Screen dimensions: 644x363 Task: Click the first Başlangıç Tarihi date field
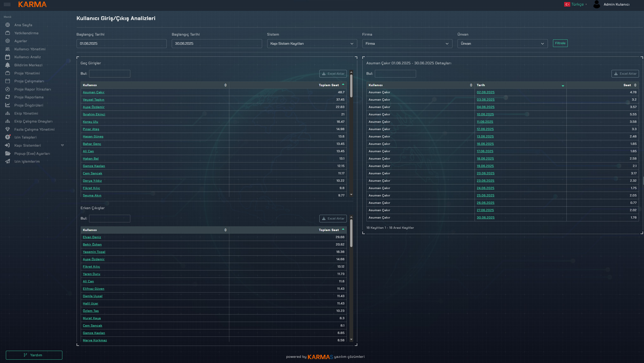pyautogui.click(x=121, y=44)
